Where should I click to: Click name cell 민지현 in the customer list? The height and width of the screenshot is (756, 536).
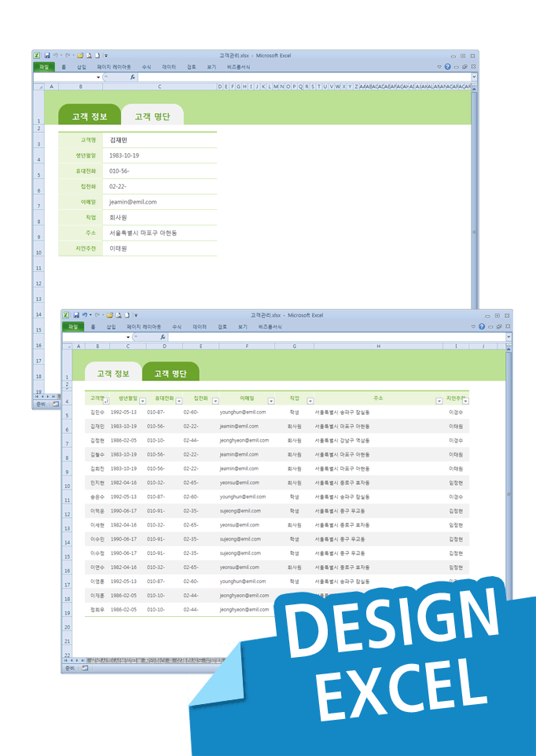[x=97, y=483]
